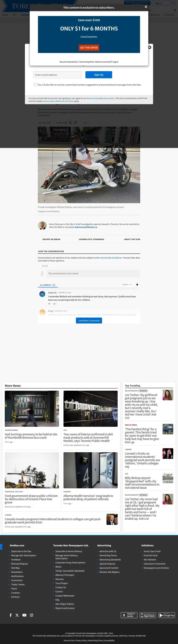Click the Election Ads Registry footer link

pyautogui.click(x=110, y=572)
